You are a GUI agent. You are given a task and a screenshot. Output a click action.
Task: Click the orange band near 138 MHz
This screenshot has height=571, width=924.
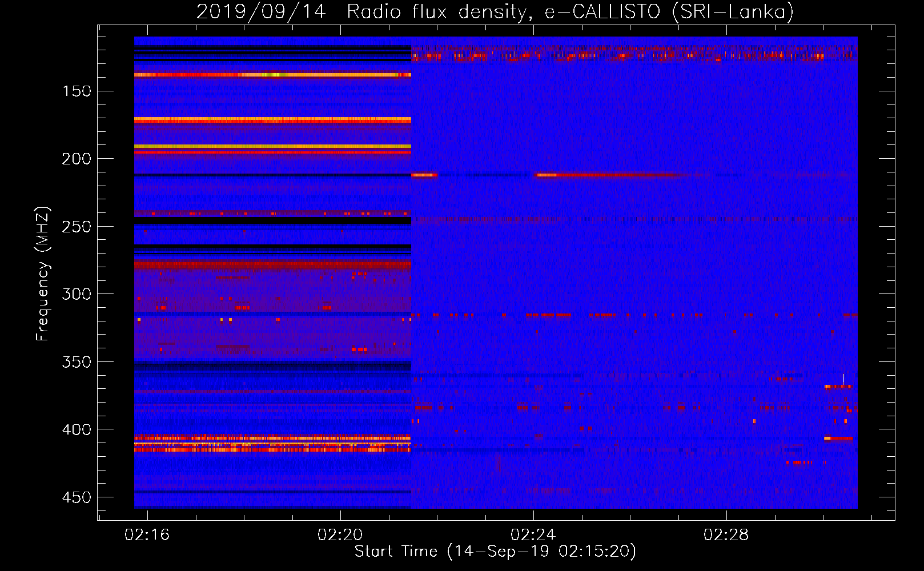272,75
